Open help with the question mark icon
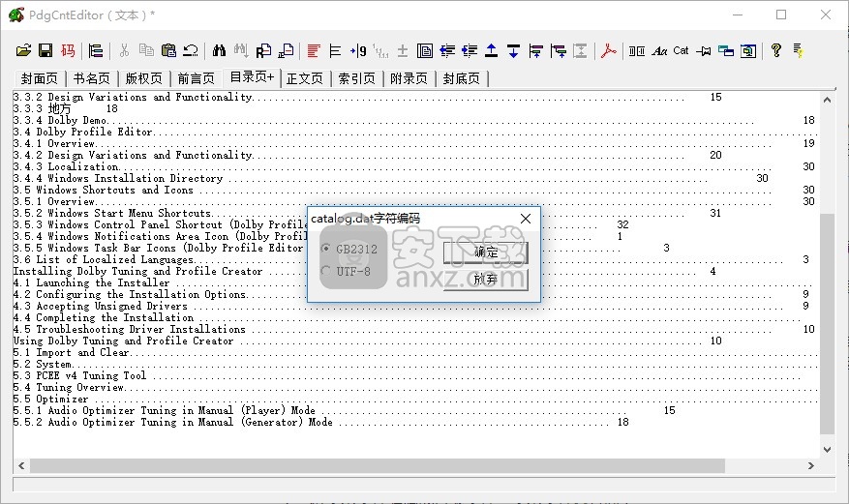Viewport: 849px width, 504px height. (776, 51)
